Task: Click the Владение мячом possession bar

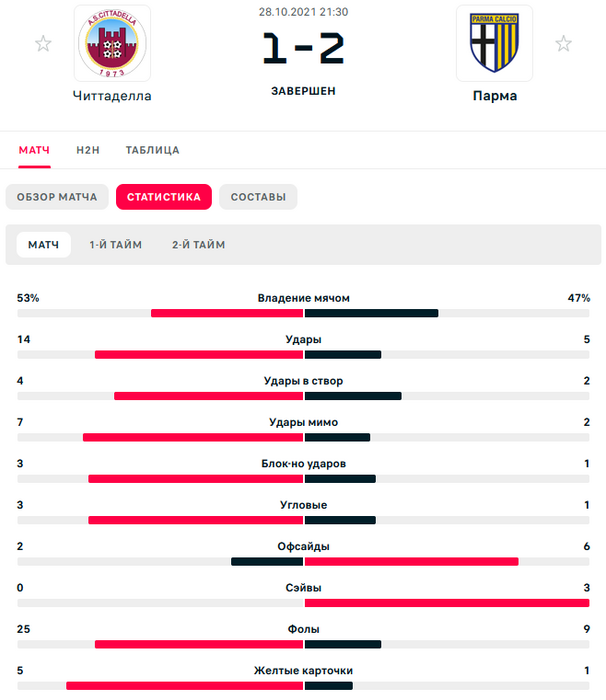Action: pyautogui.click(x=303, y=313)
